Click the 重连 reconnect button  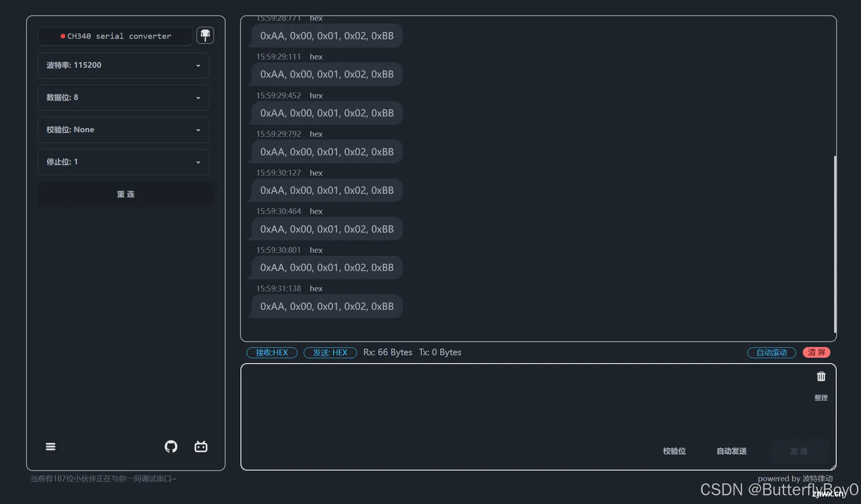point(126,194)
